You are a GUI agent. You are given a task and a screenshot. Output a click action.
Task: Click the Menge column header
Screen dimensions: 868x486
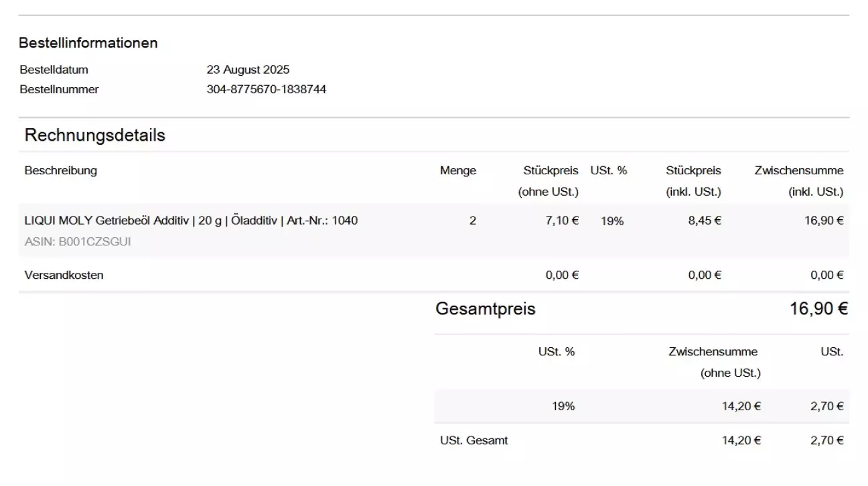click(458, 170)
